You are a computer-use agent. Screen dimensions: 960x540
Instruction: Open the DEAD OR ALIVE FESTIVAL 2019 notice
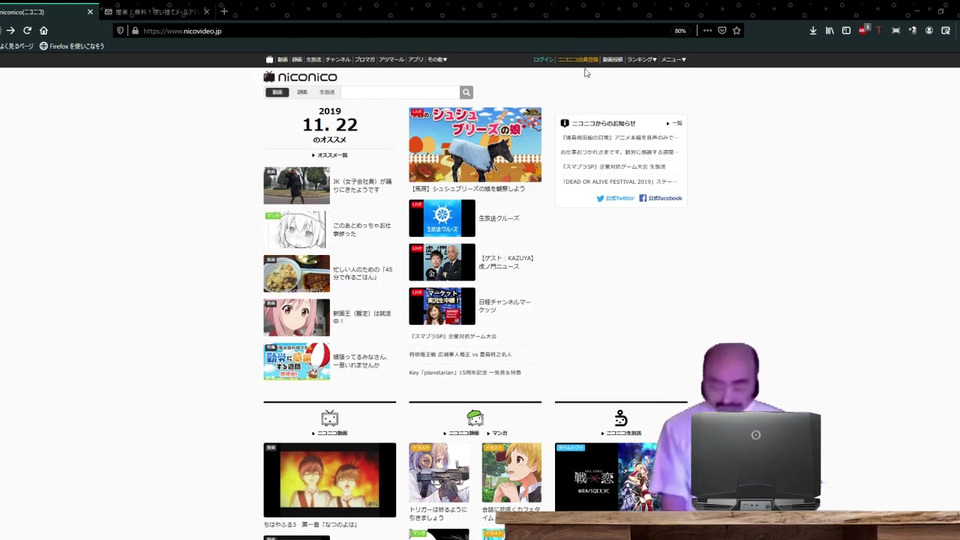click(619, 181)
